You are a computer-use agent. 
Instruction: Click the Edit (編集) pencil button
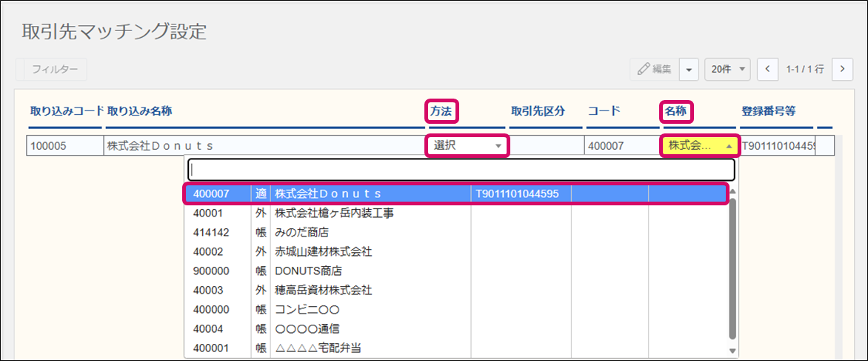coord(654,69)
